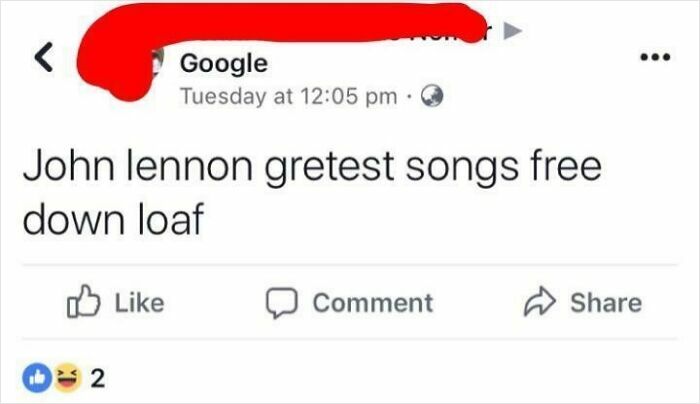The width and height of the screenshot is (700, 404).
Task: Click the Google group name link
Action: 224,63
